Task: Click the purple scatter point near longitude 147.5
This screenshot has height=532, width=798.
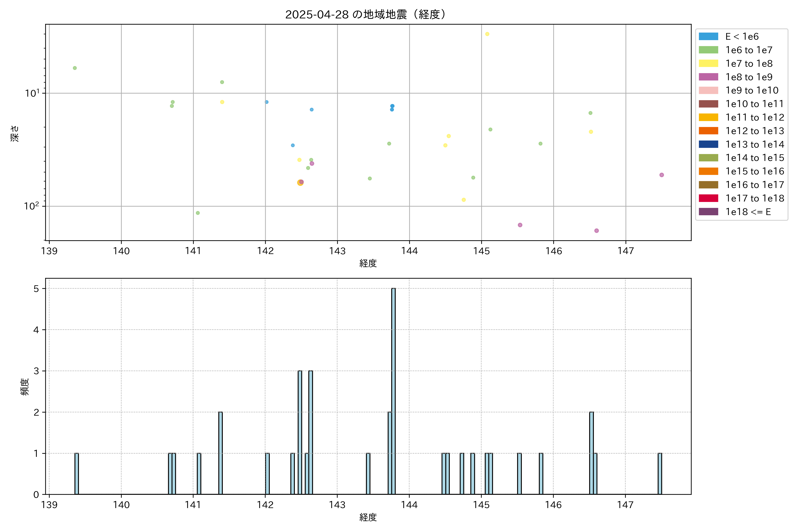Action: point(662,175)
